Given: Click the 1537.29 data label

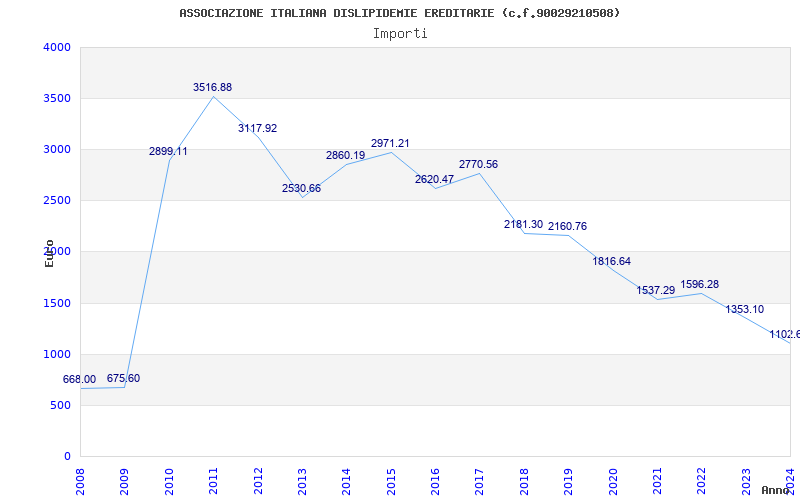Looking at the screenshot, I should pyautogui.click(x=656, y=291).
